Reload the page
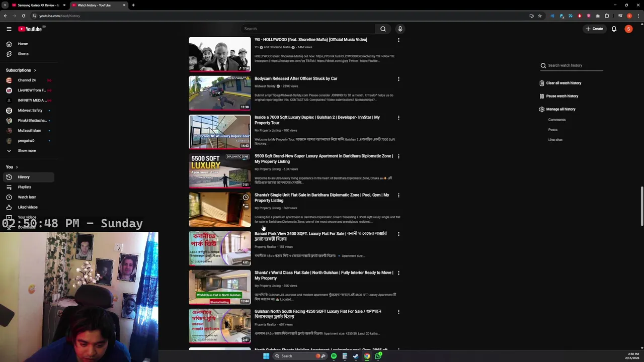Screen dimensions: 644x362 [x=23, y=16]
